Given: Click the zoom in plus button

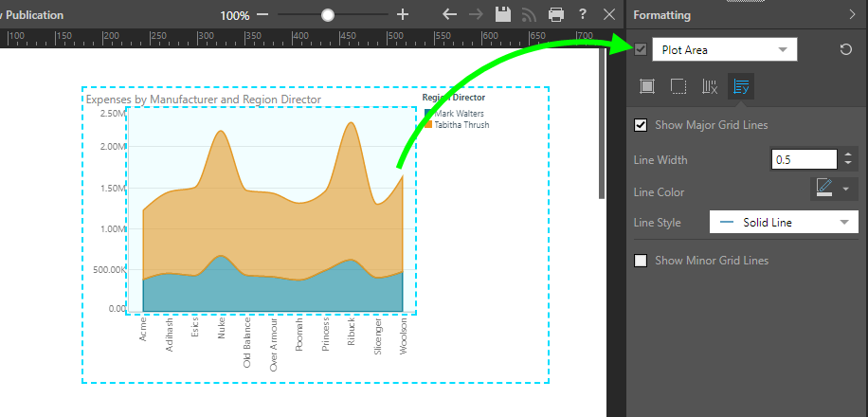Looking at the screenshot, I should [x=403, y=15].
